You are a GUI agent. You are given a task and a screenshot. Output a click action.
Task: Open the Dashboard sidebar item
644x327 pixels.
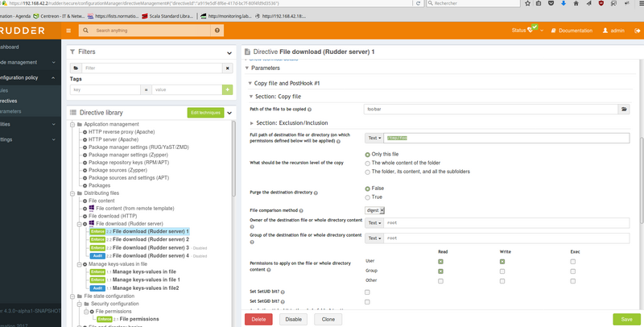(9, 47)
